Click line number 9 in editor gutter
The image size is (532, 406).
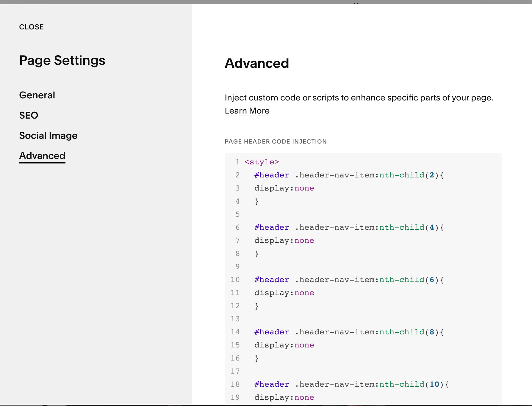237,267
